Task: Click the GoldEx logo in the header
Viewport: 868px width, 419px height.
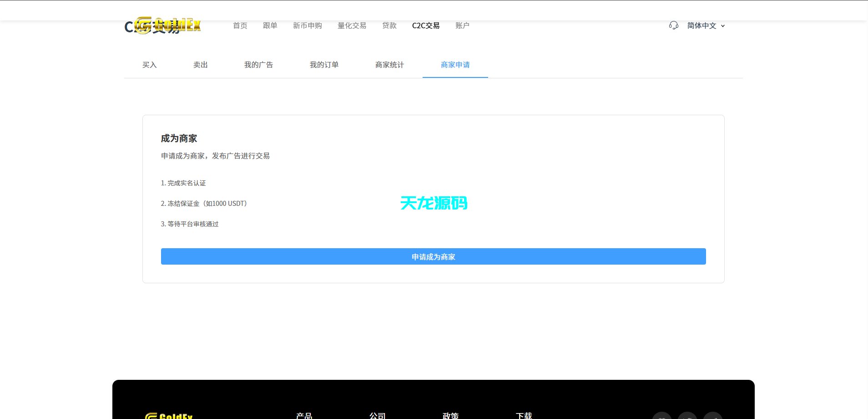Action: click(x=162, y=26)
